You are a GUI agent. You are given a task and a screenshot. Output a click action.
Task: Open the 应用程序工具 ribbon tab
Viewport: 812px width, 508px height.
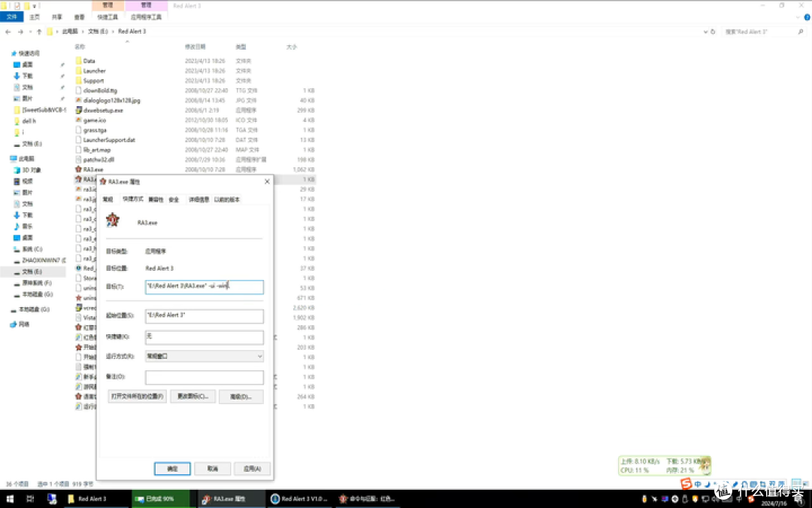(x=146, y=17)
